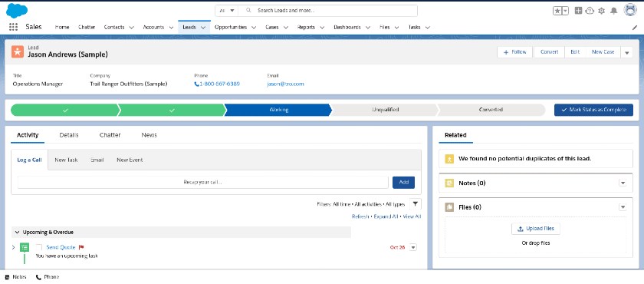Click the Recap your call input field

(x=203, y=183)
